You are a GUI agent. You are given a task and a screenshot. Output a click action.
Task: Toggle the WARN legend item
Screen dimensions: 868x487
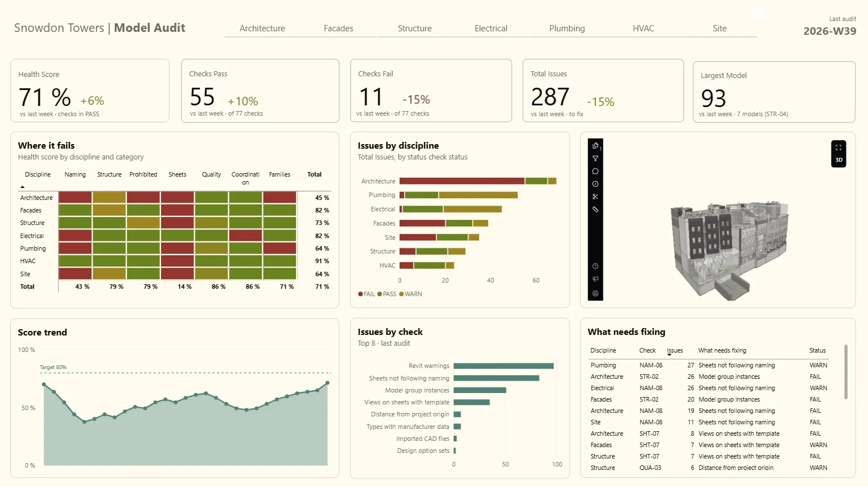pyautogui.click(x=411, y=294)
